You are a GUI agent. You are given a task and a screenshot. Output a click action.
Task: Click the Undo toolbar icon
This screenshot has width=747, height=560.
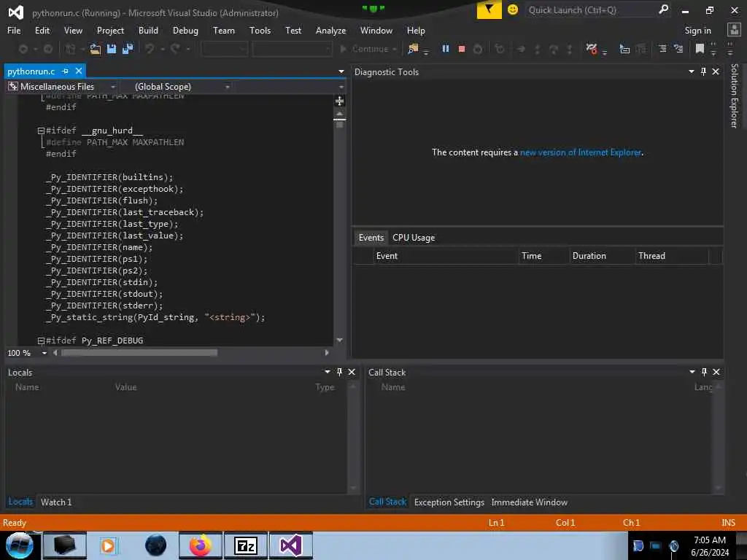coord(150,49)
